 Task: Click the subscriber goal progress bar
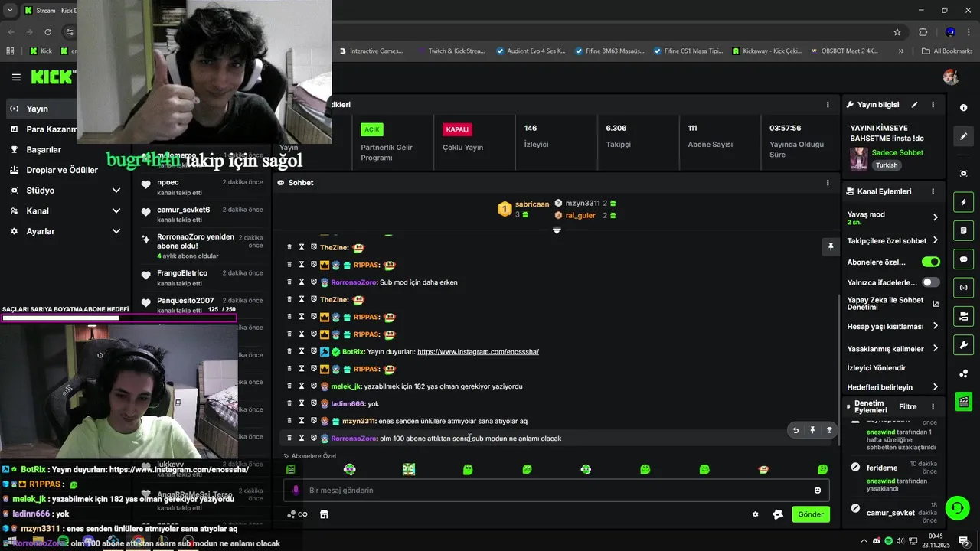(119, 318)
